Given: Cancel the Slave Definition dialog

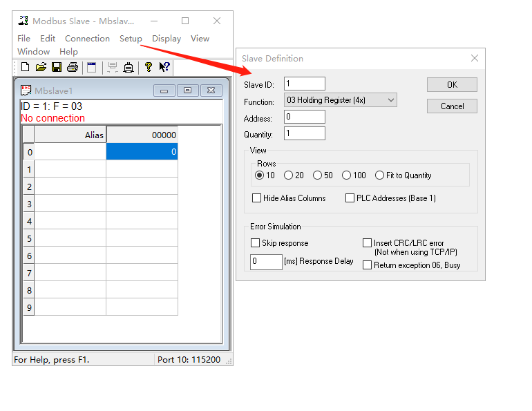Looking at the screenshot, I should [452, 106].
